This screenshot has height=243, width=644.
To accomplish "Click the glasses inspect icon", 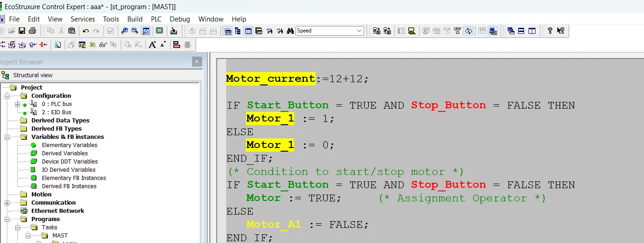I will click(103, 44).
